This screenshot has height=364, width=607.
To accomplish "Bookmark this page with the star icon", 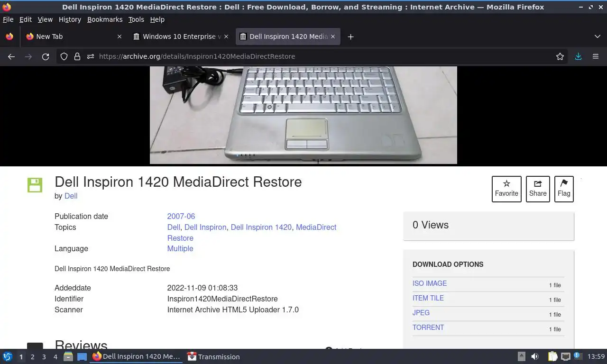I will click(560, 56).
